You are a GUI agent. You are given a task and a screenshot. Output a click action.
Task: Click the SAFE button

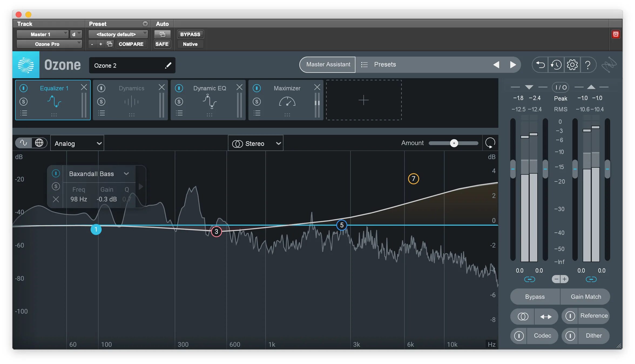coord(162,44)
